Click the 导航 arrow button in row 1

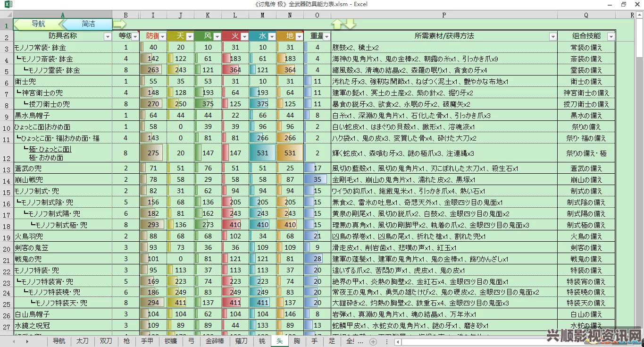click(38, 24)
